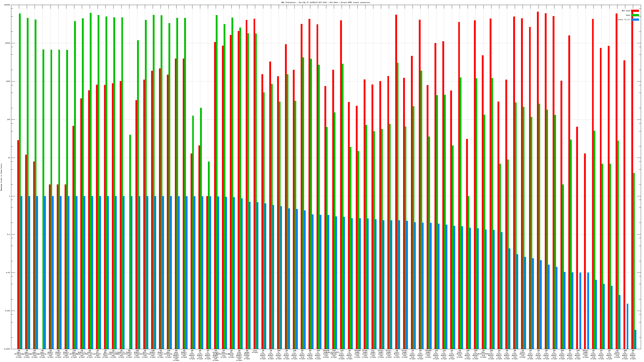Click the psbl.surriel.com origin axis label
644x362 pixels.
[x=90, y=354]
